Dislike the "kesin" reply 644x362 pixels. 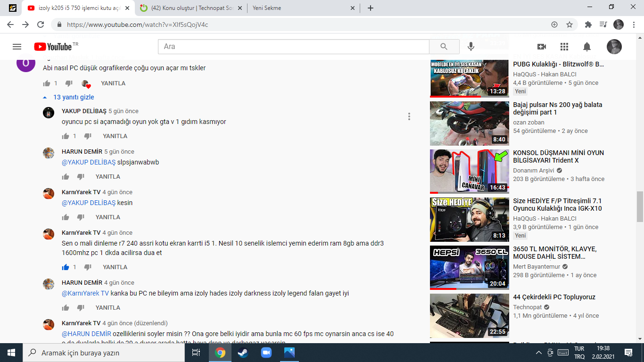tap(81, 217)
